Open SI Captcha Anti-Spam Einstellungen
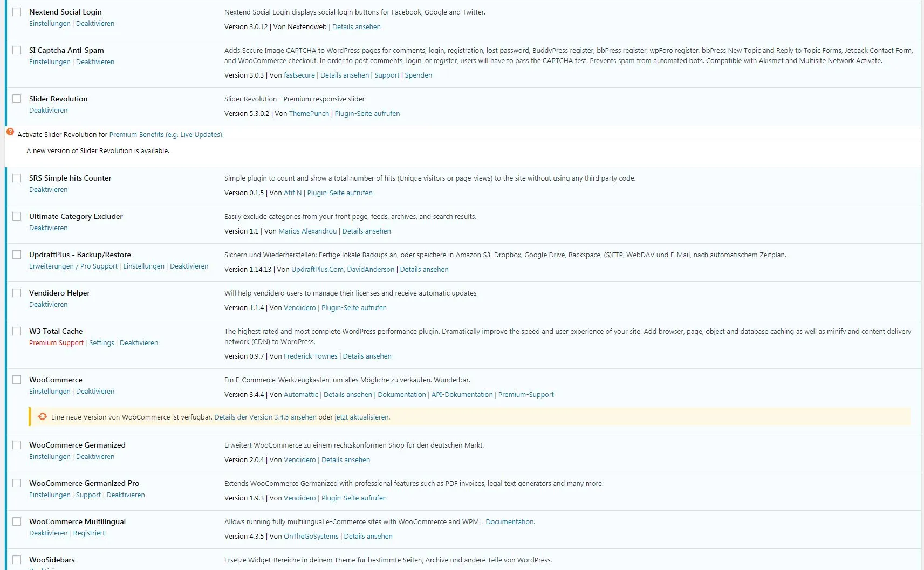Image resolution: width=924 pixels, height=570 pixels. click(50, 62)
